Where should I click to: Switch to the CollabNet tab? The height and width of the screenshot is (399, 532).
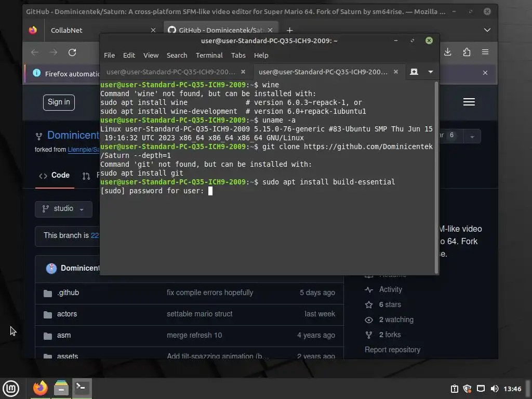click(x=66, y=30)
